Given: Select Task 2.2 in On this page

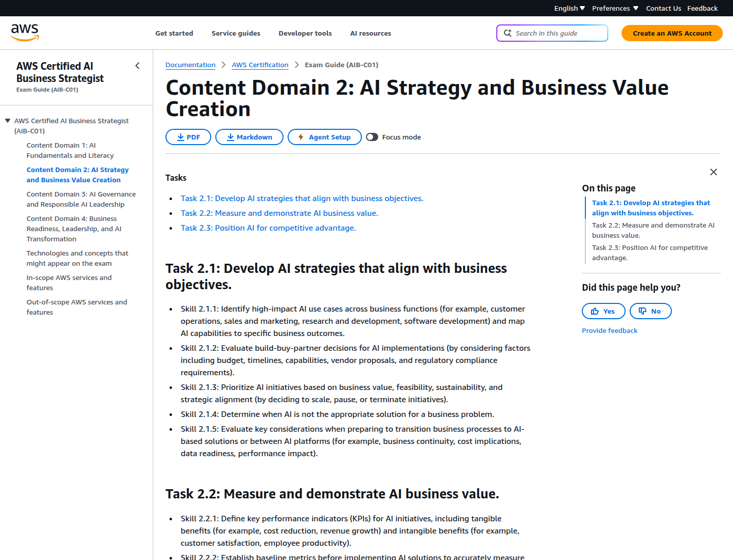Looking at the screenshot, I should tap(653, 230).
